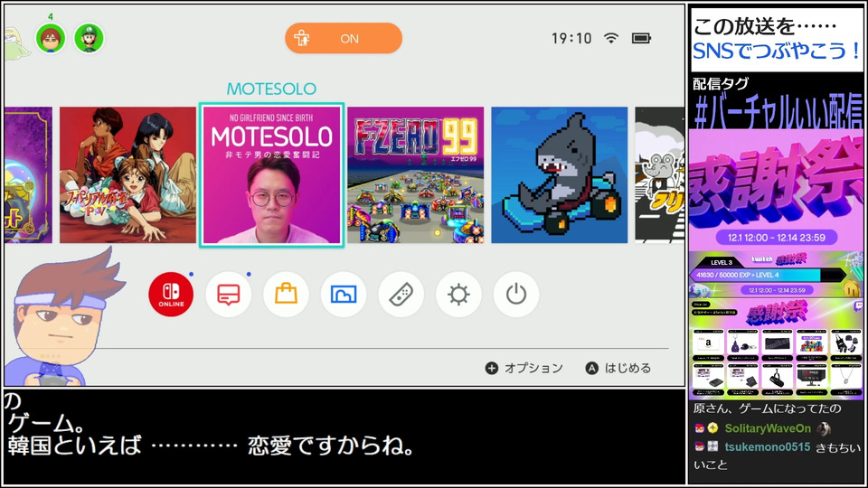This screenshot has width=868, height=488.
Task: Check the Wi-Fi signal icon
Action: (611, 38)
